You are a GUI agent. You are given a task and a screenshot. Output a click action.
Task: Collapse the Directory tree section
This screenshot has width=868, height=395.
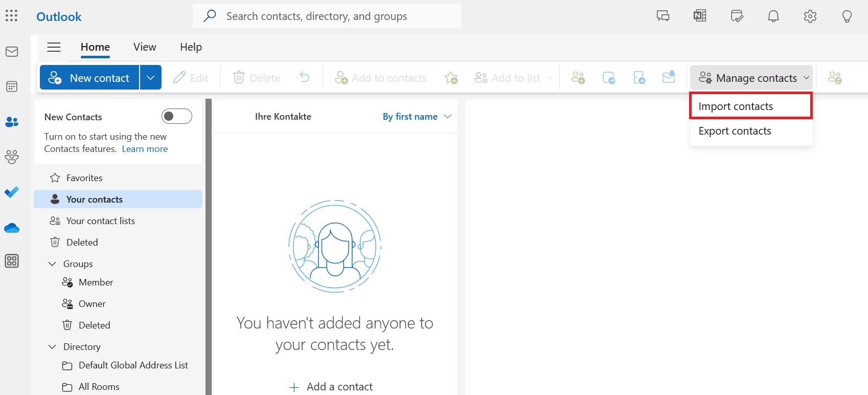52,347
